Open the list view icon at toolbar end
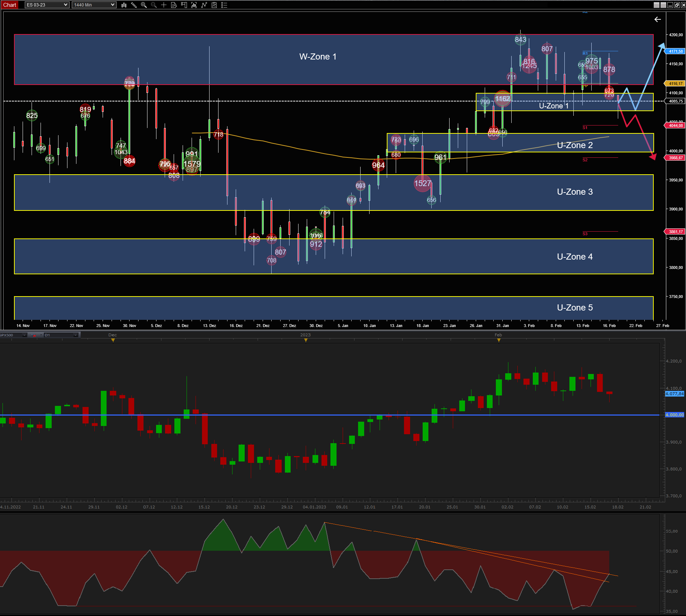Image resolution: width=686 pixels, height=616 pixels. [x=225, y=5]
